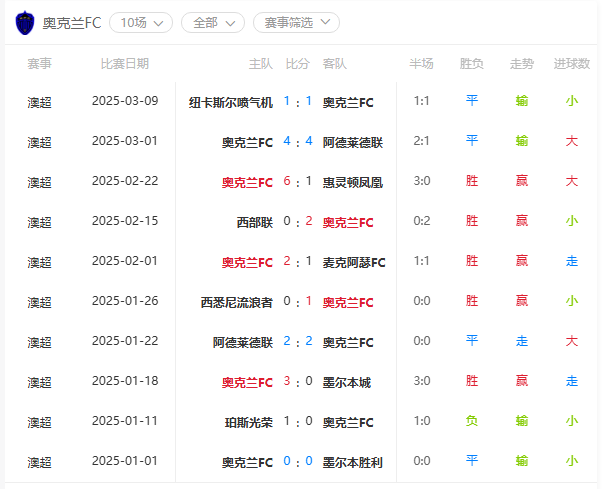Open the 全部 filter dropdown

213,23
